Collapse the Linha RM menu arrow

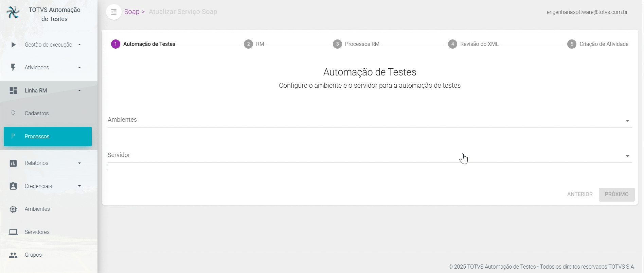pos(79,90)
